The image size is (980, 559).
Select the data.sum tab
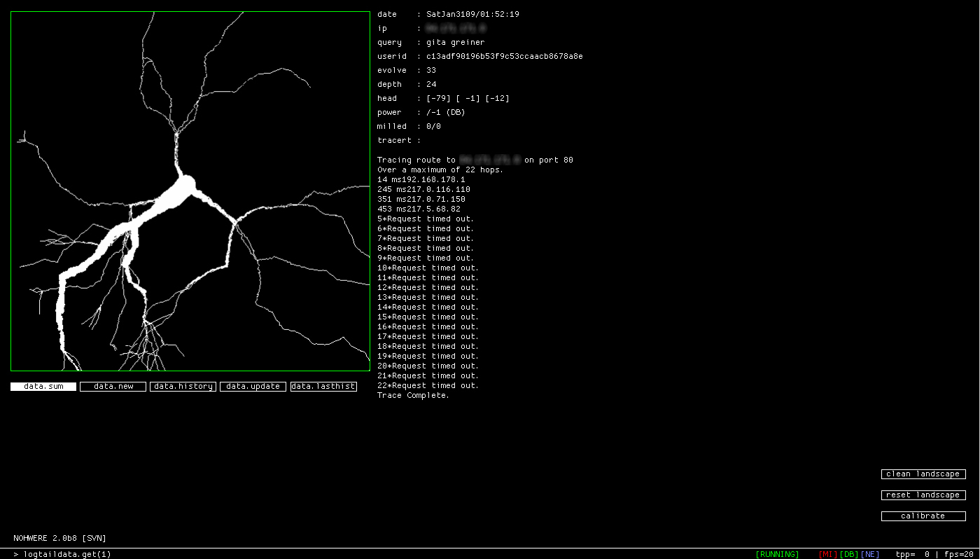[x=43, y=387]
